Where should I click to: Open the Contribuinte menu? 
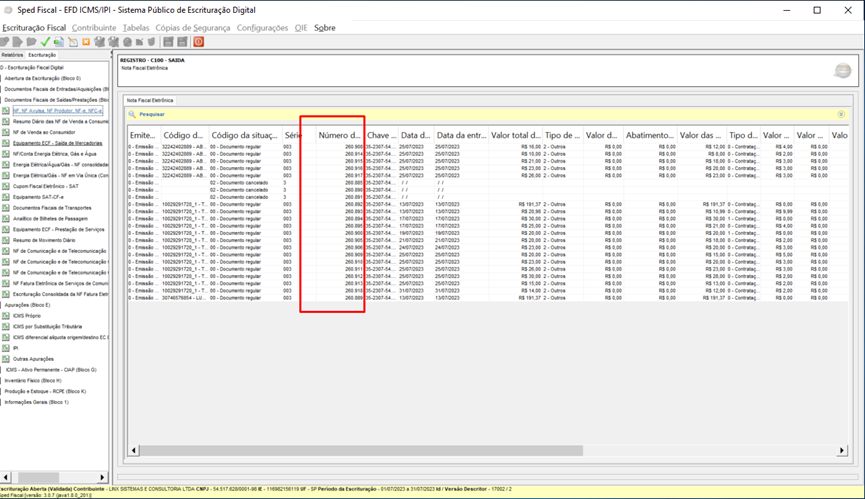click(x=94, y=28)
